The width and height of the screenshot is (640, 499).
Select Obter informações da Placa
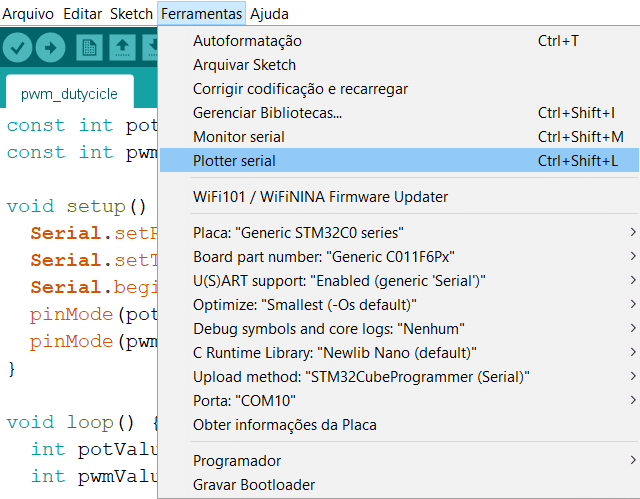click(x=284, y=425)
